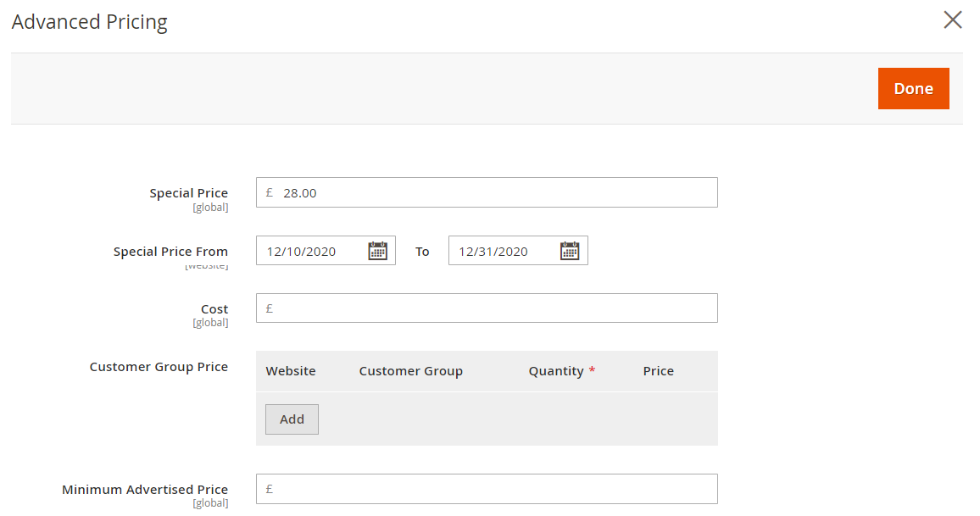Viewport: 980px width, 516px height.
Task: Open the calendar picker for the To date
Action: 570,251
